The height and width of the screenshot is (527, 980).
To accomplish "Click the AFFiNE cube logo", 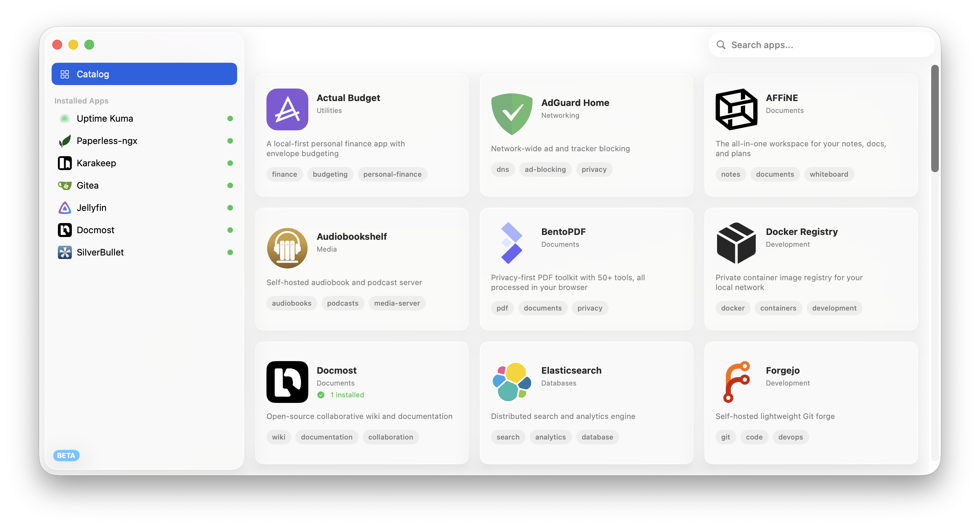I will [737, 109].
